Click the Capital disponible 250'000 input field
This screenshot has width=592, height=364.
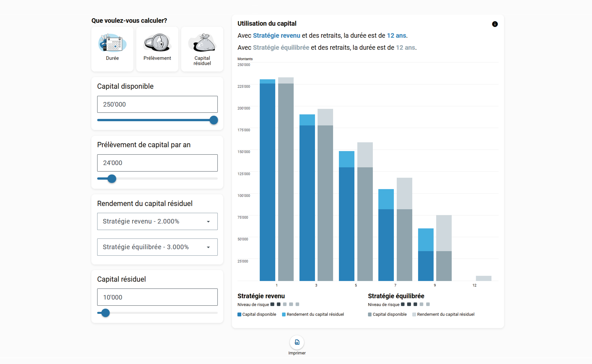point(157,104)
